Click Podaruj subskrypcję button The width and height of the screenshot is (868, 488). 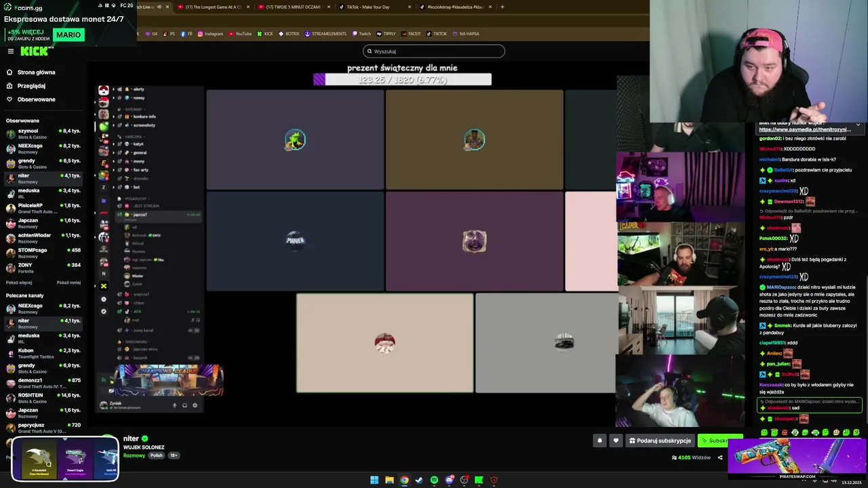click(660, 441)
